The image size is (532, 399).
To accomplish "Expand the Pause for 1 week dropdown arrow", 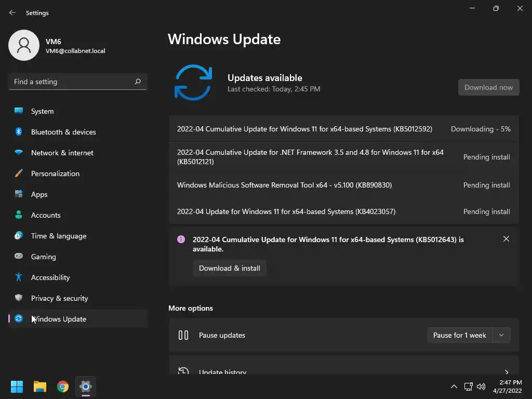I will click(501, 335).
